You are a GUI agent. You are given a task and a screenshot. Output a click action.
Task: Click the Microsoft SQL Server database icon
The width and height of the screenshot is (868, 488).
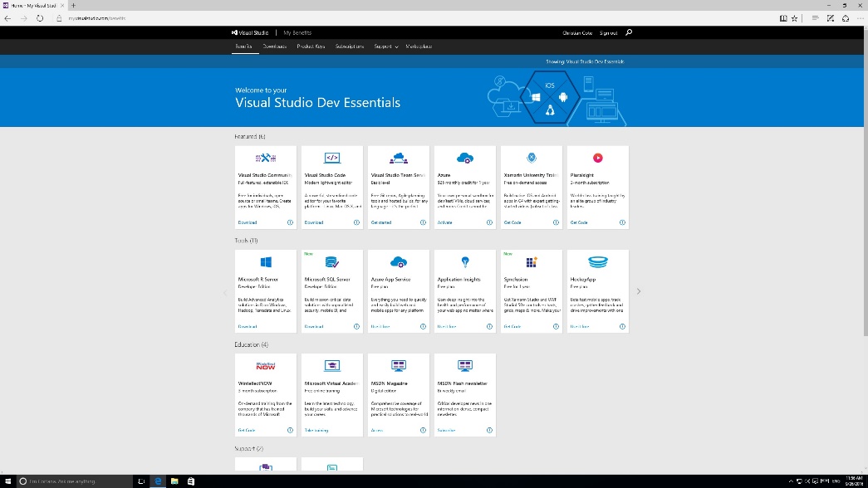[x=332, y=262]
